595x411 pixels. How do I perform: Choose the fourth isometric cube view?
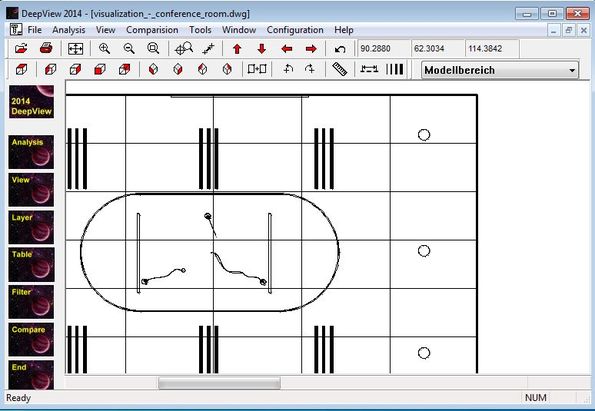(x=227, y=69)
